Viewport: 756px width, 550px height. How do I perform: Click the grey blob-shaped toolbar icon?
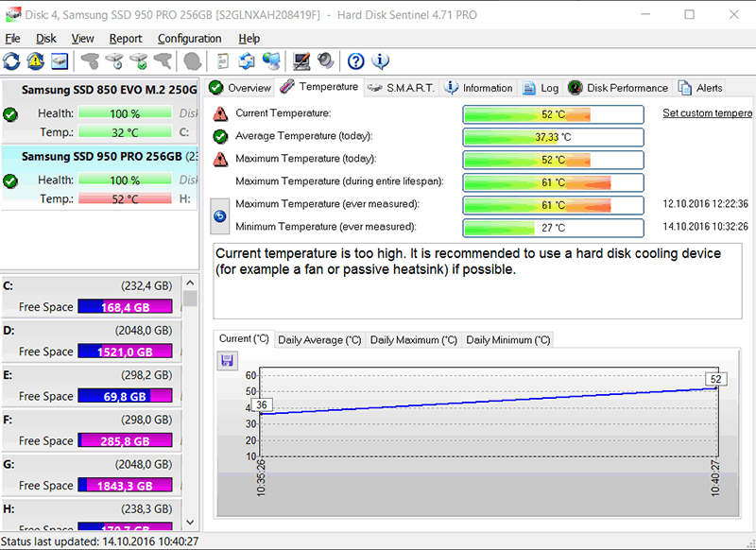[193, 61]
